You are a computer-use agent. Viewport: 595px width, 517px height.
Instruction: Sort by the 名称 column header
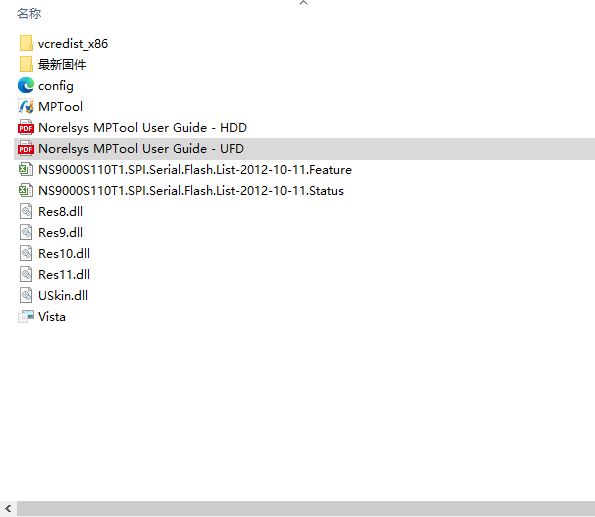click(x=29, y=14)
